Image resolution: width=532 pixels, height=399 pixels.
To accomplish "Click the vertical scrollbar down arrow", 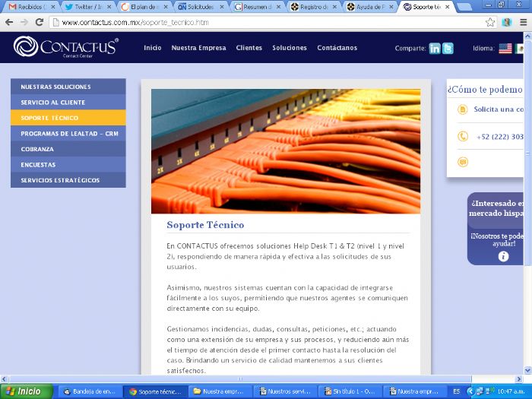I will (x=527, y=370).
